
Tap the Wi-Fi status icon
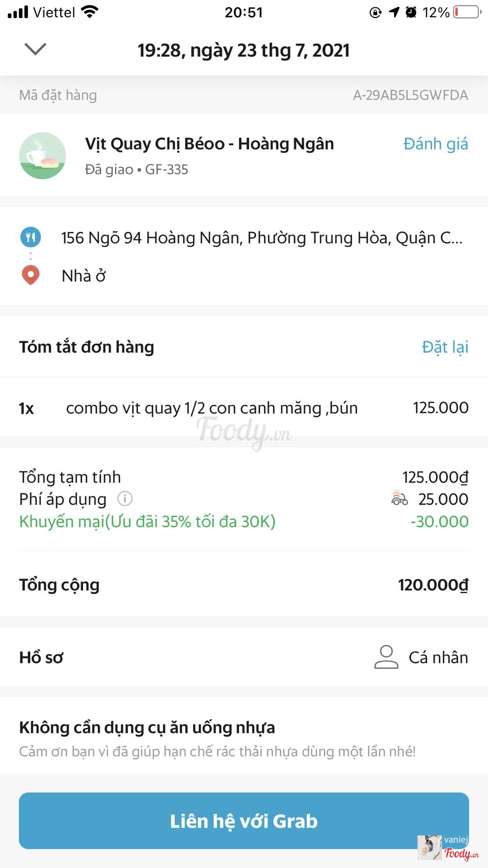click(90, 12)
